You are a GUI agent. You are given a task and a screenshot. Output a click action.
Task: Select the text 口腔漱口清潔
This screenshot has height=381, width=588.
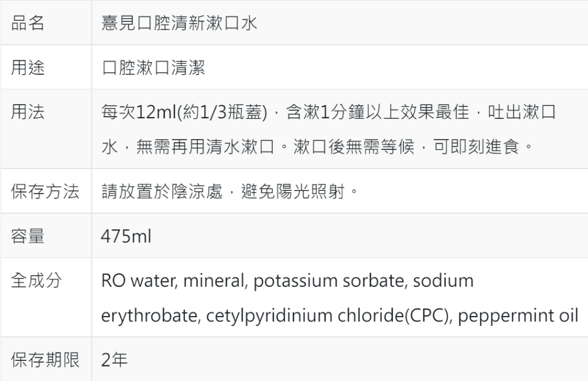(x=153, y=68)
